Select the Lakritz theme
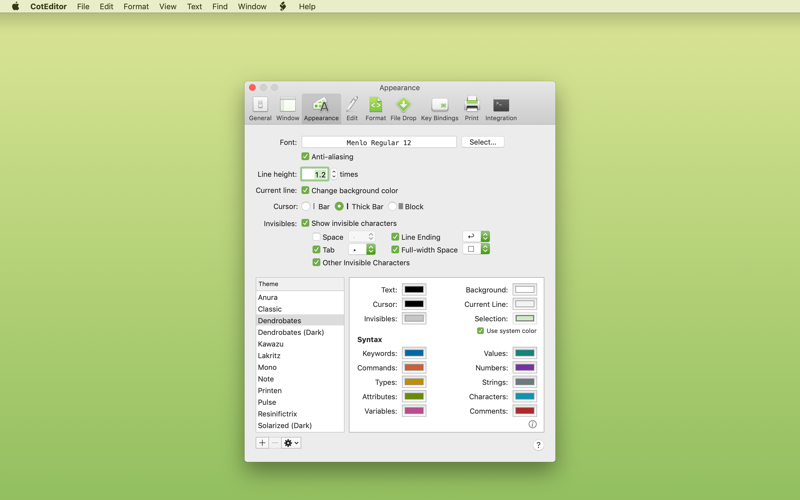 tap(300, 356)
